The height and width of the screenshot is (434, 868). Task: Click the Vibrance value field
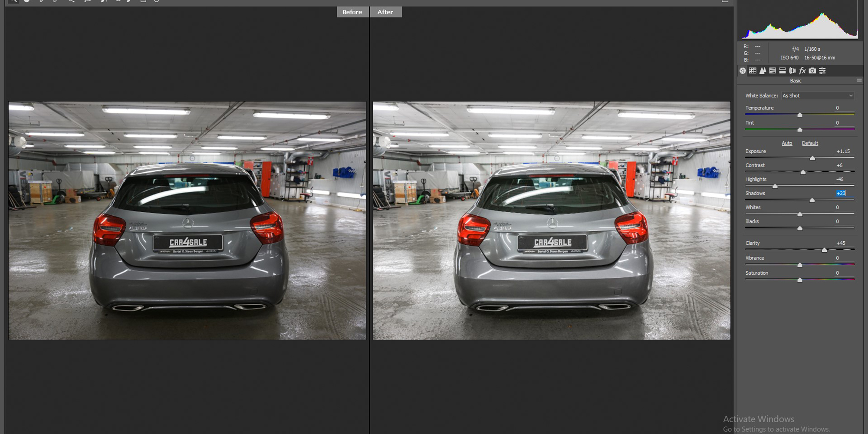coord(844,258)
